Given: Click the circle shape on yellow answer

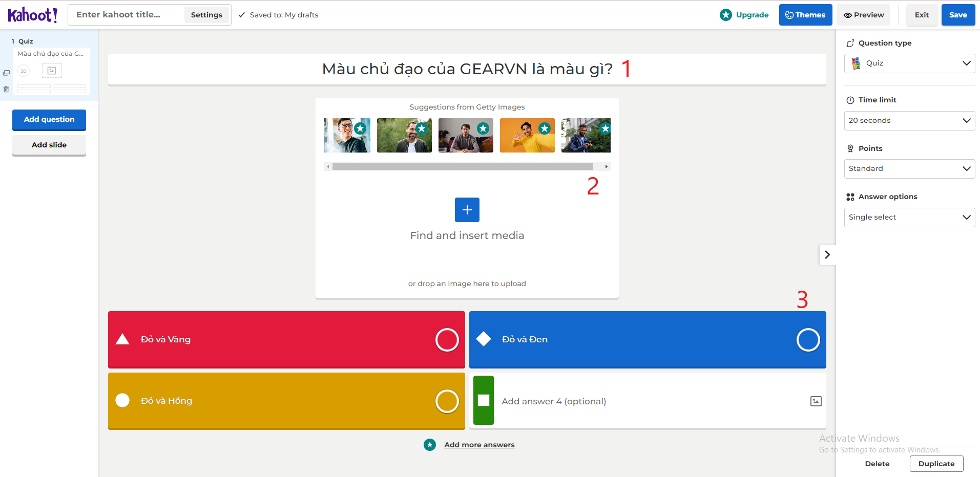Looking at the screenshot, I should pos(122,400).
